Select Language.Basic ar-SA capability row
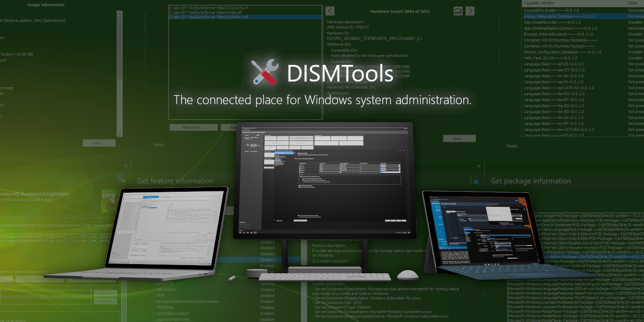644x322 pixels. coord(583,76)
